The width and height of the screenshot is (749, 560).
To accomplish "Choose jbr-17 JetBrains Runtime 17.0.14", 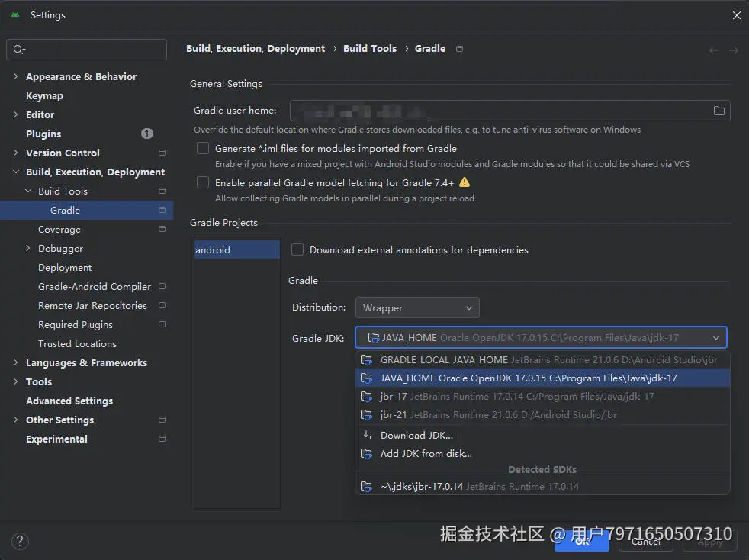I will (x=543, y=397).
